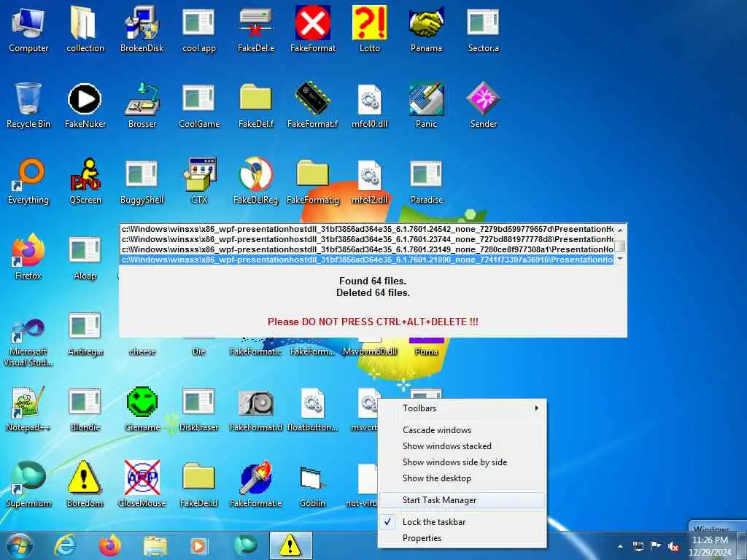This screenshot has width=747, height=560.
Task: Select the 6.1.7601.24542 file path row
Action: pyautogui.click(x=368, y=229)
